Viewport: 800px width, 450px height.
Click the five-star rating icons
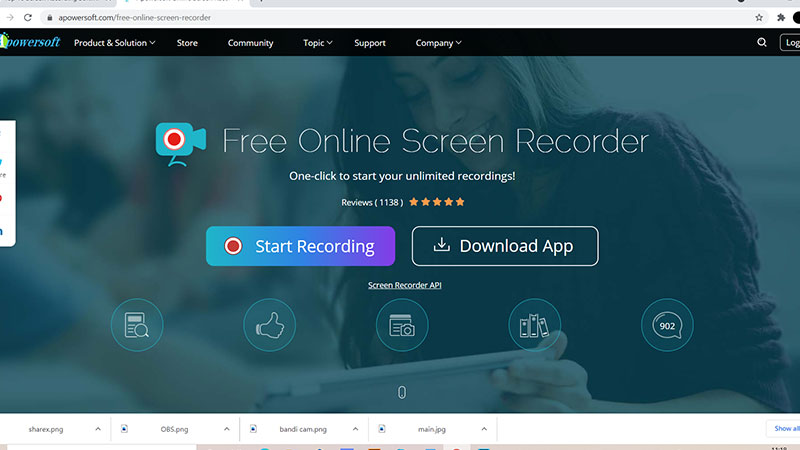coord(437,202)
